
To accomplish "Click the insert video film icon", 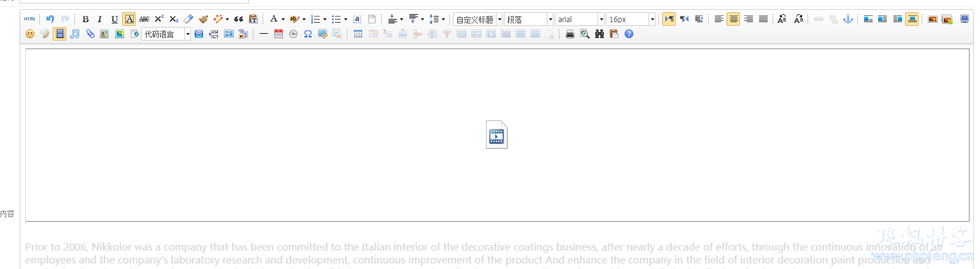I will pos(60,34).
